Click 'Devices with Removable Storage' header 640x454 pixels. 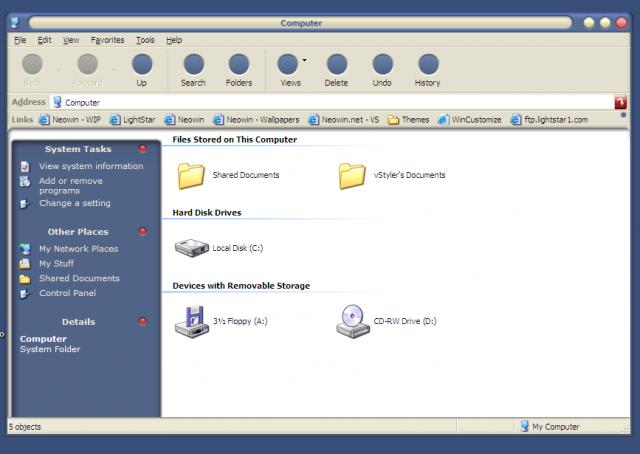[x=241, y=285]
